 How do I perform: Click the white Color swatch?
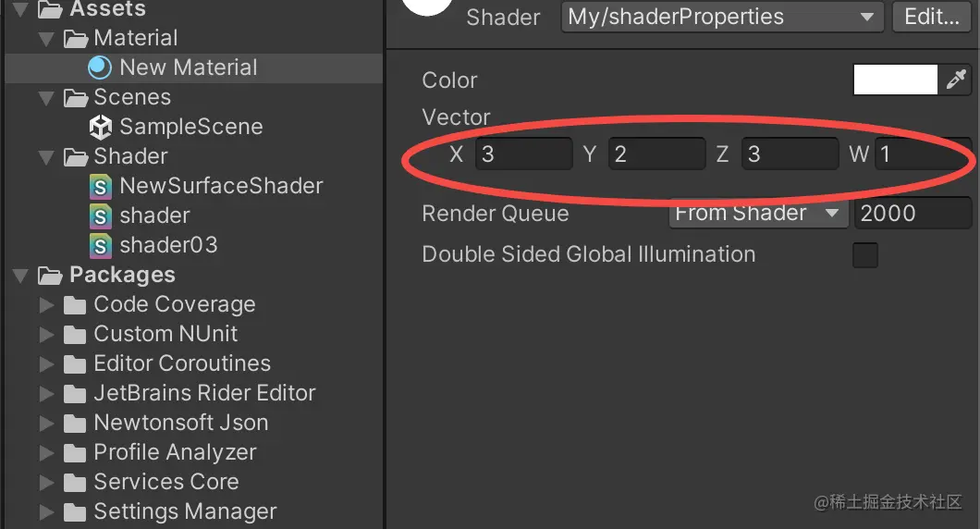[894, 80]
